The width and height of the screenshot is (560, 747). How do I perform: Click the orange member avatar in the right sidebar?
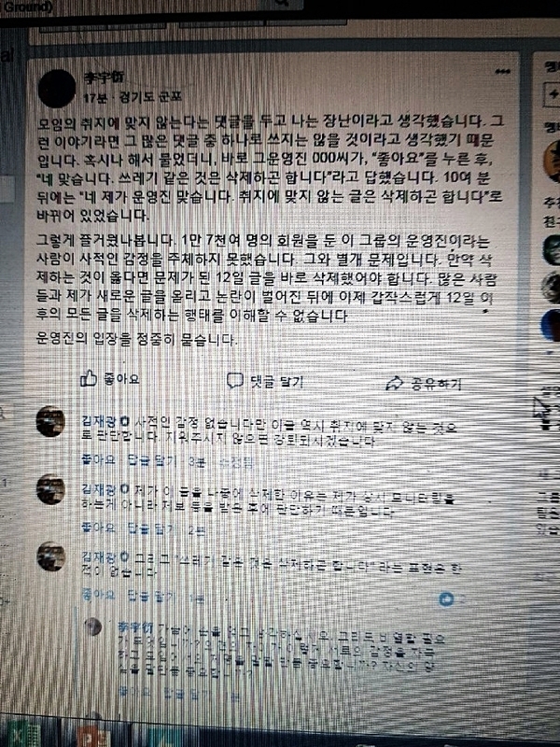553,161
